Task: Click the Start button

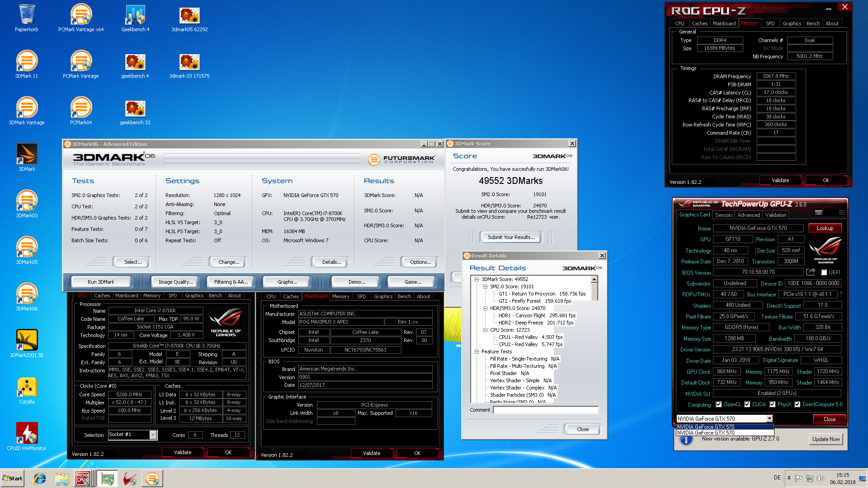Action: tap(12, 479)
